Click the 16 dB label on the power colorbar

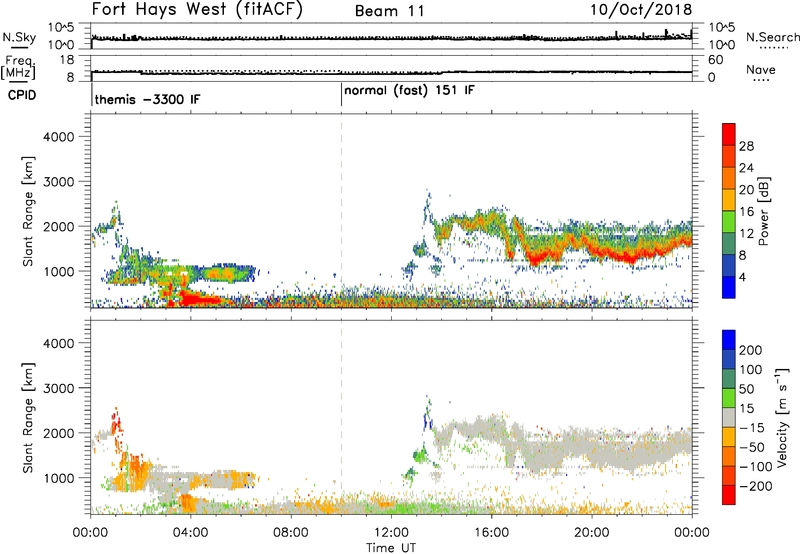pyautogui.click(x=746, y=212)
